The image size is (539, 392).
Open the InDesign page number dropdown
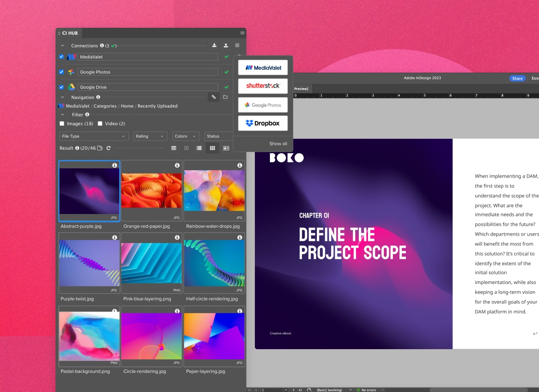(x=286, y=390)
